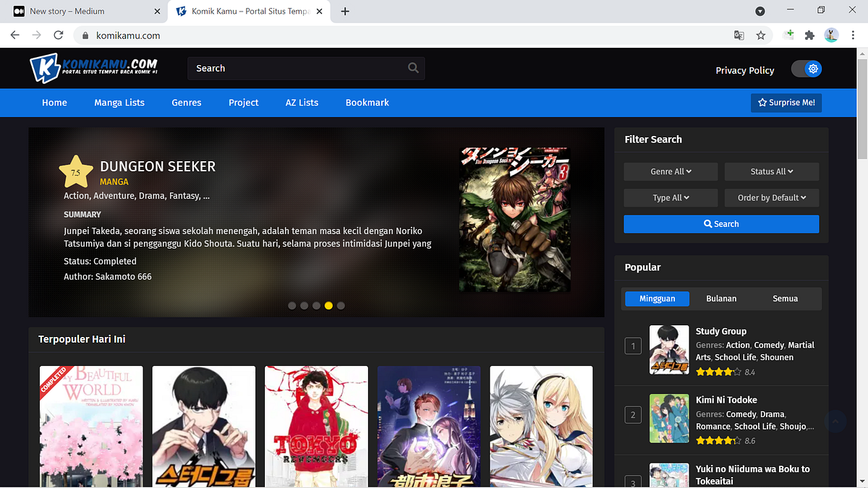Click the Surprise Me! button
The width and height of the screenshot is (868, 488).
click(786, 103)
